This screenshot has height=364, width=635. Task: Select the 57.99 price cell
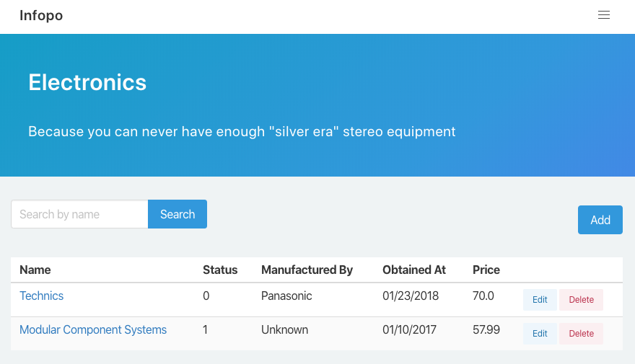[x=485, y=329]
